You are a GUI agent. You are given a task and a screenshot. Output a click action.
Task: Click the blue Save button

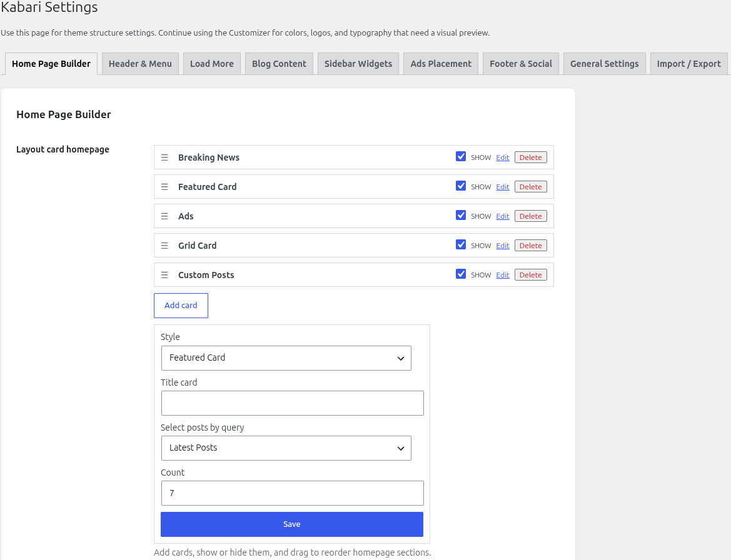pos(292,524)
